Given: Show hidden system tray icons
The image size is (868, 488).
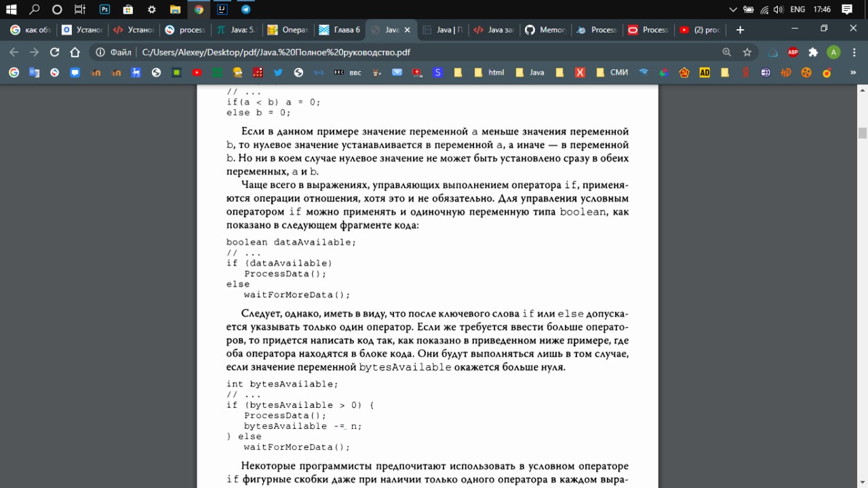Looking at the screenshot, I should coord(733,10).
